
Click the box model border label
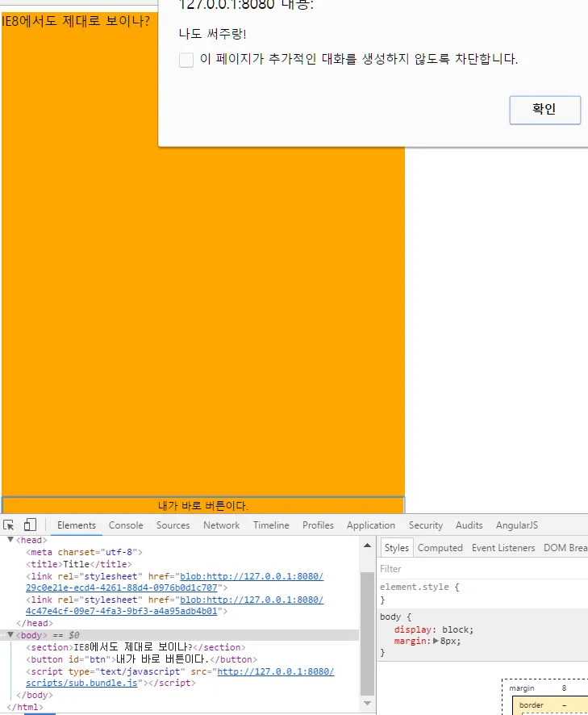click(531, 705)
